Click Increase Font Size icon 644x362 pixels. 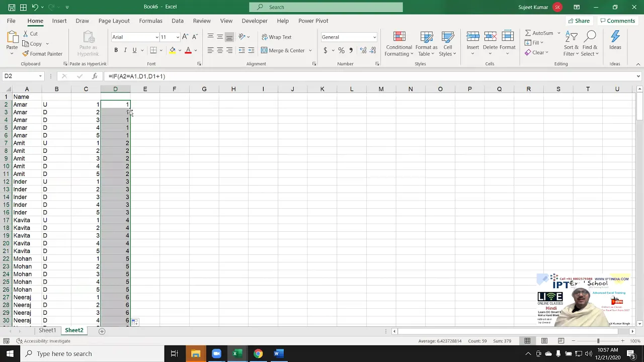[185, 37]
